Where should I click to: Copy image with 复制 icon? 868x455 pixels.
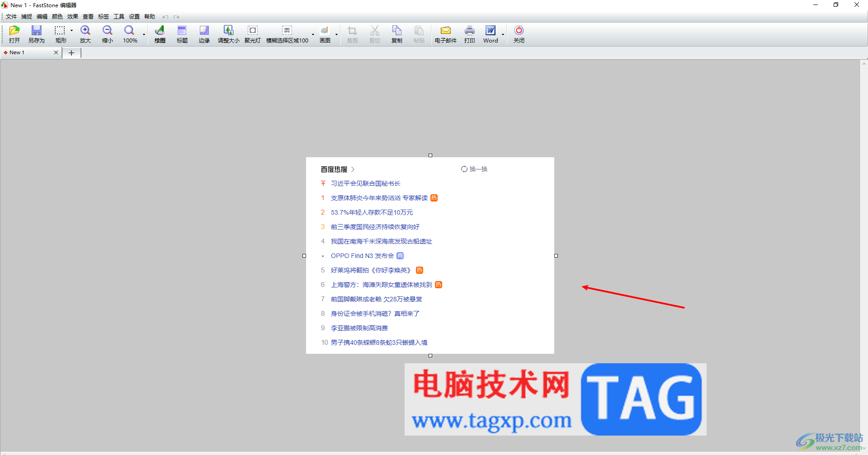[x=397, y=34]
